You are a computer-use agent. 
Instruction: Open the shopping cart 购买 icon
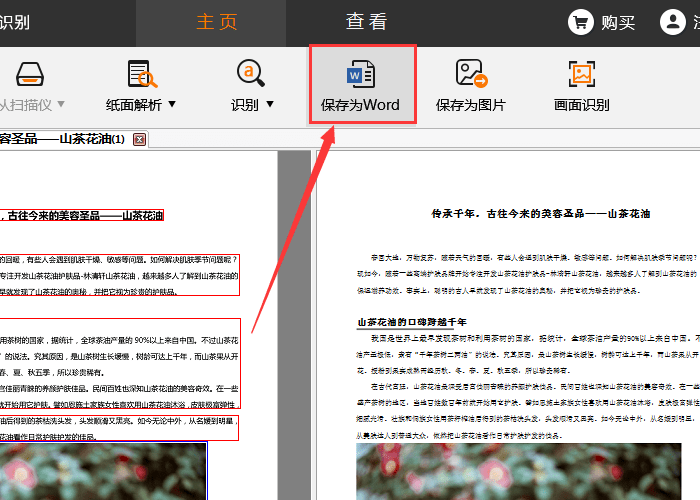[x=580, y=22]
